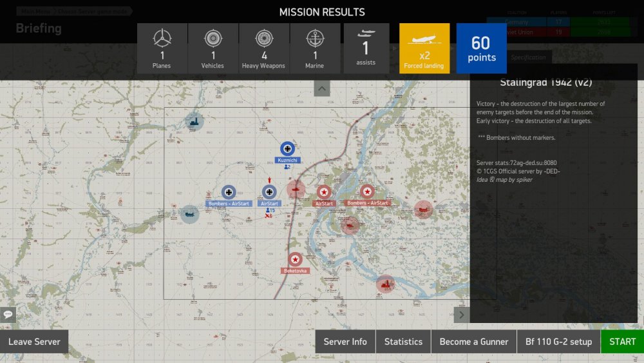Click the Leave Server button
Viewport: 644px width, 363px height.
34,342
